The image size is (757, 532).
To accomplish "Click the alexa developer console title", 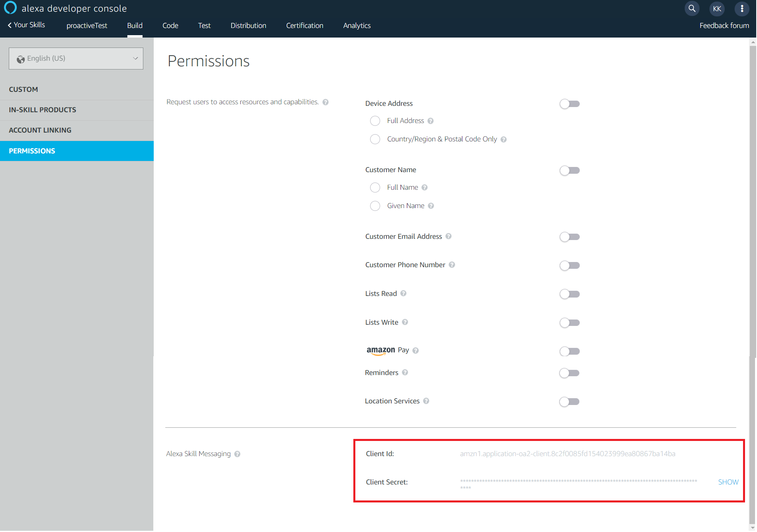I will click(74, 8).
